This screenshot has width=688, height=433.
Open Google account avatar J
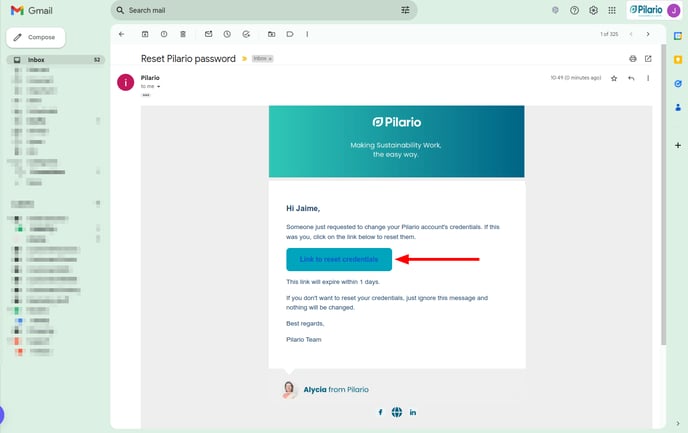[674, 10]
